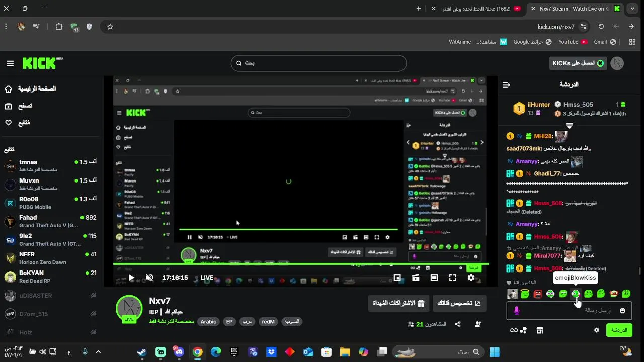Click the purple microphone in chat box

tap(516, 311)
